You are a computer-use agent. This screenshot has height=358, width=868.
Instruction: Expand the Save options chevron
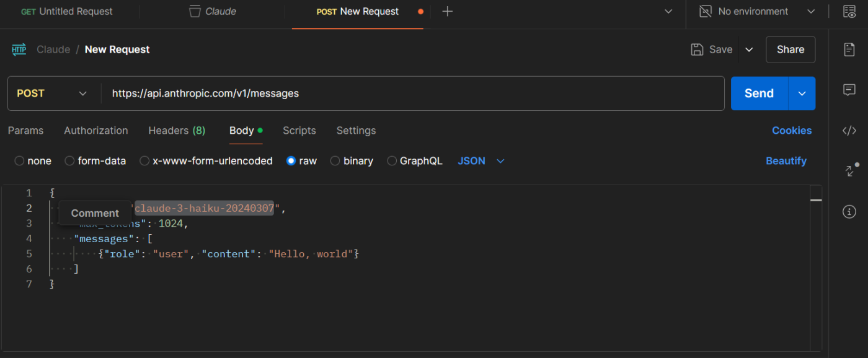tap(749, 50)
